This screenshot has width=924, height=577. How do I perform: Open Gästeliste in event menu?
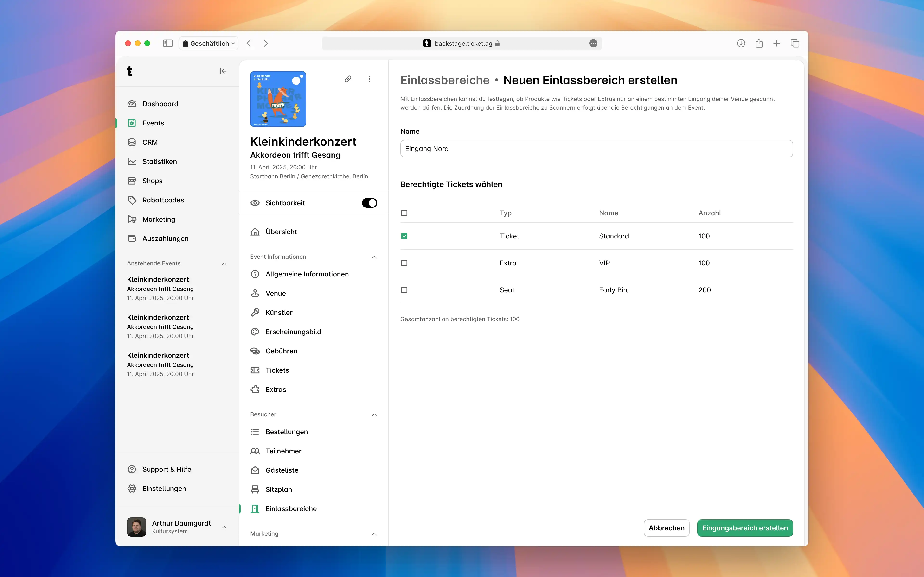pyautogui.click(x=282, y=470)
